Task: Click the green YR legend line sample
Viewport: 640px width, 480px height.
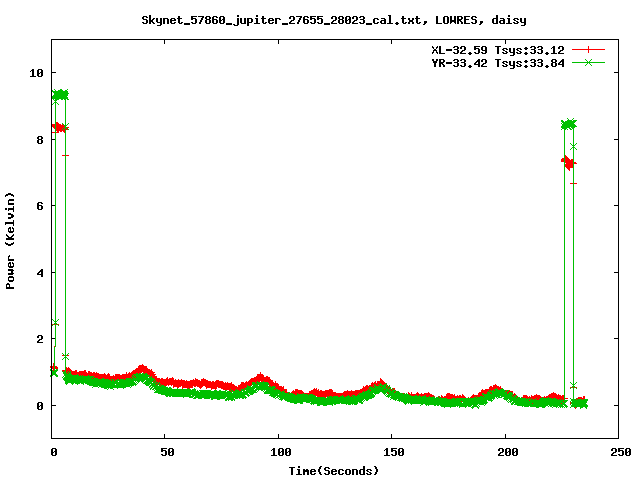Action: 588,63
